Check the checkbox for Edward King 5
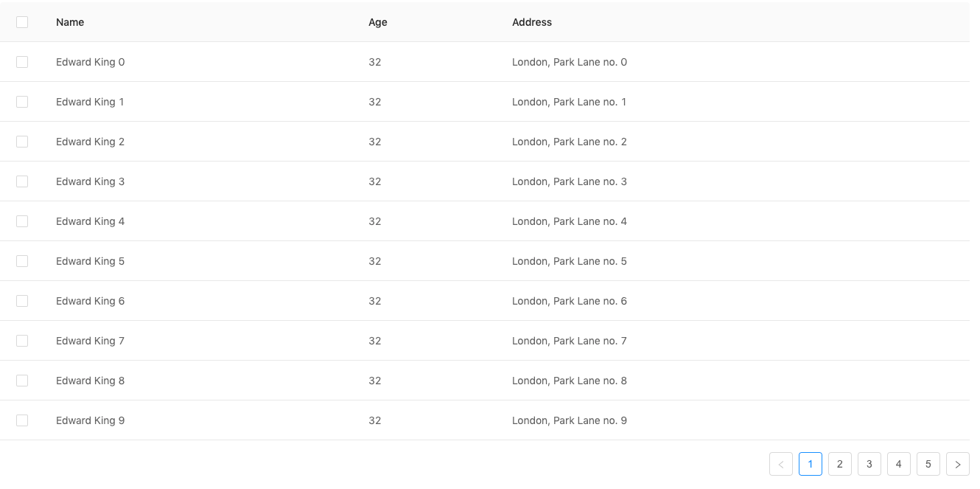The image size is (980, 489). 21,261
